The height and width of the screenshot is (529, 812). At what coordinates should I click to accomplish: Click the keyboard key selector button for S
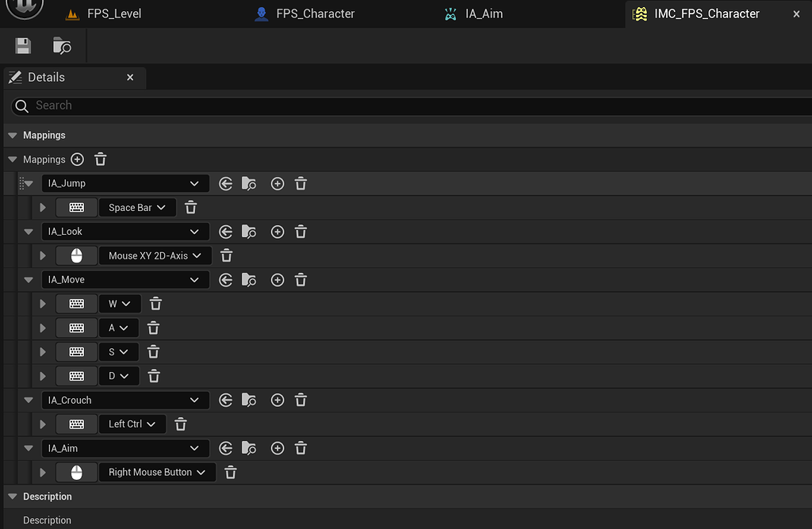[76, 352]
